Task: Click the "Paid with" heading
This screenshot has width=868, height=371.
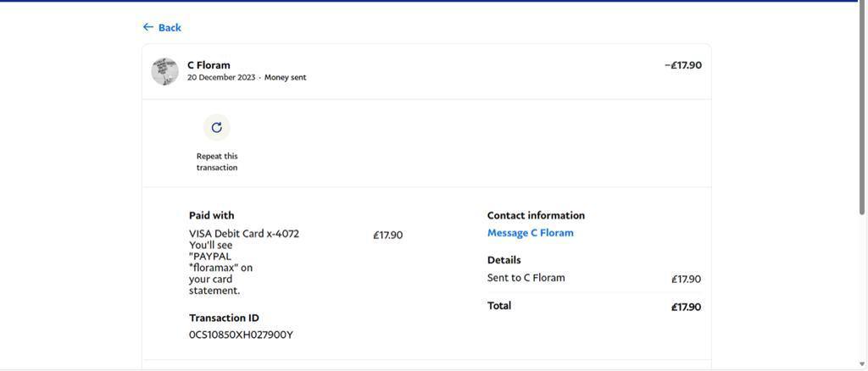Action: (x=211, y=215)
